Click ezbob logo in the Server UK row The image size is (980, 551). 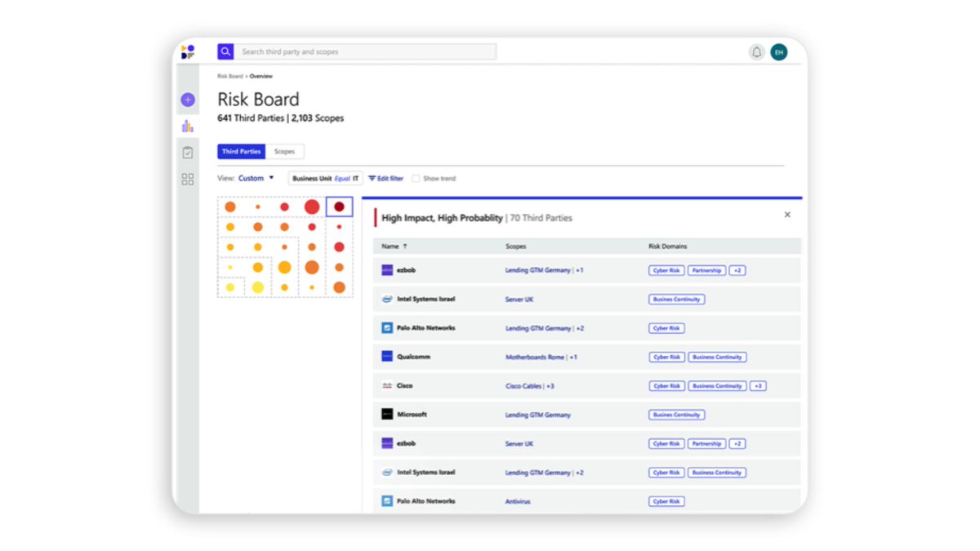point(387,443)
